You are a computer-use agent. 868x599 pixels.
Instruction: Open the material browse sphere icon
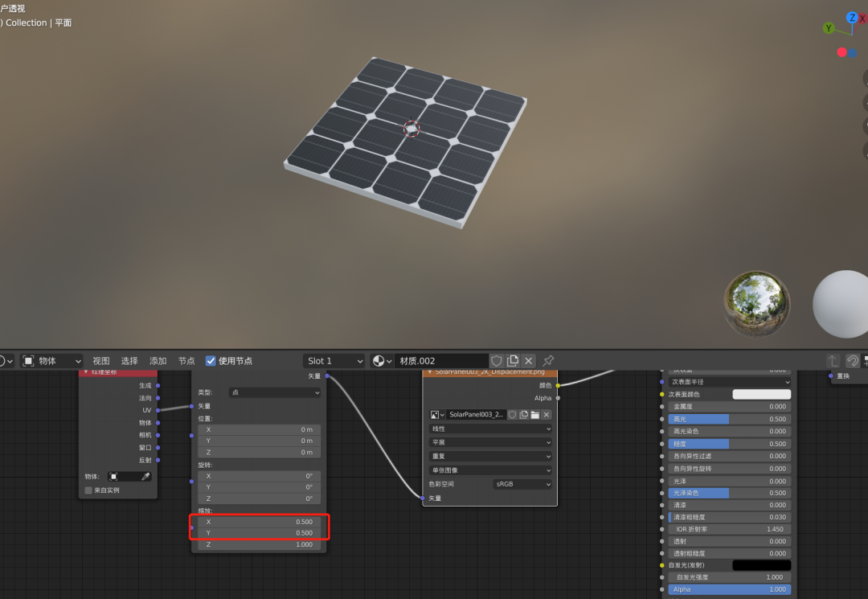382,361
